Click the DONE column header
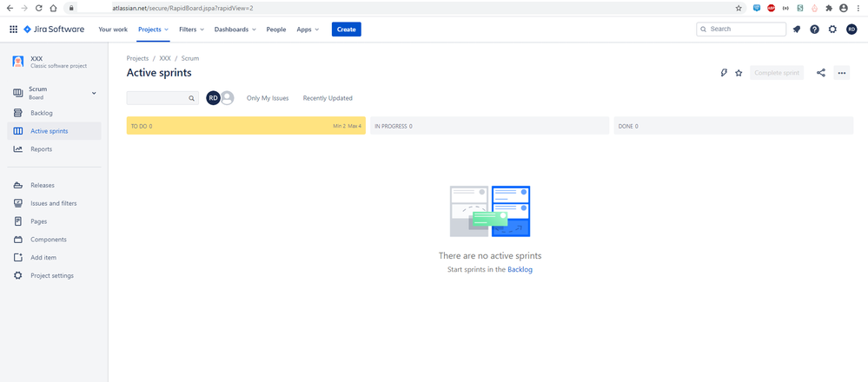Screen dimensions: 868x382 click(733, 126)
